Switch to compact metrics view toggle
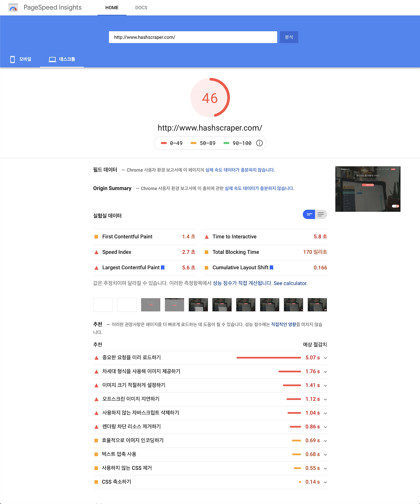Viewport: 420px width, 504px height. (x=309, y=214)
